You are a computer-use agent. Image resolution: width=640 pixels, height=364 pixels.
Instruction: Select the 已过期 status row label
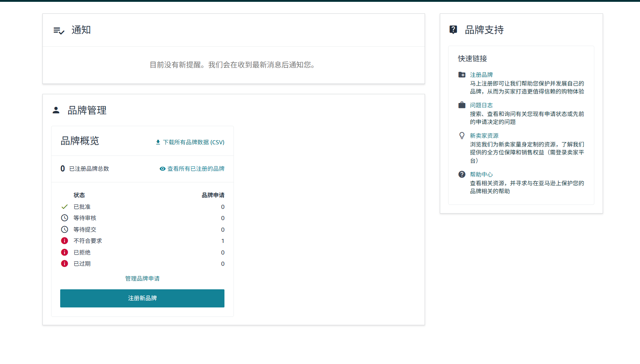[82, 264]
